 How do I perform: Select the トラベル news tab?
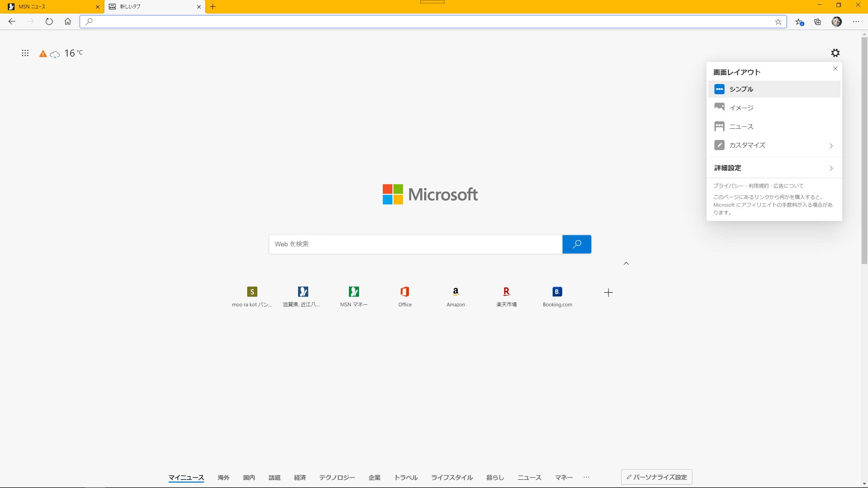(406, 477)
